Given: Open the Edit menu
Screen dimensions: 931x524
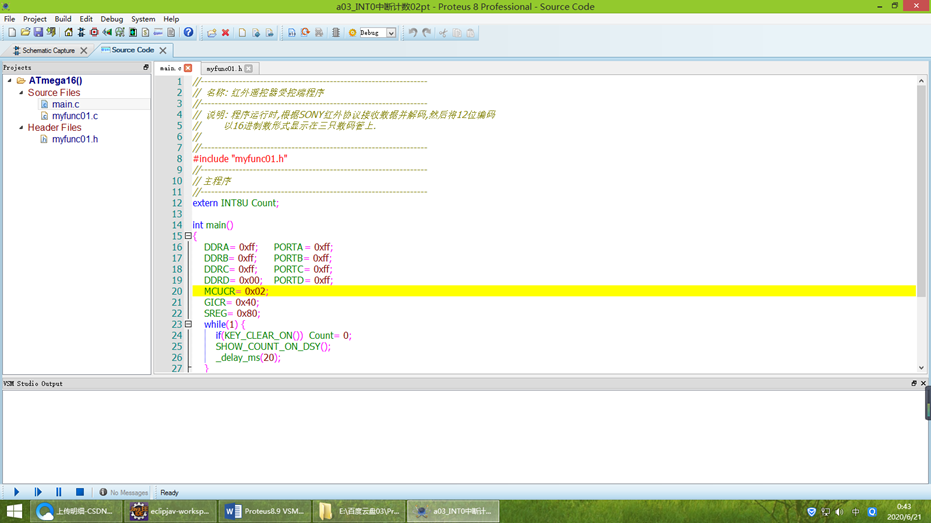Looking at the screenshot, I should 86,19.
